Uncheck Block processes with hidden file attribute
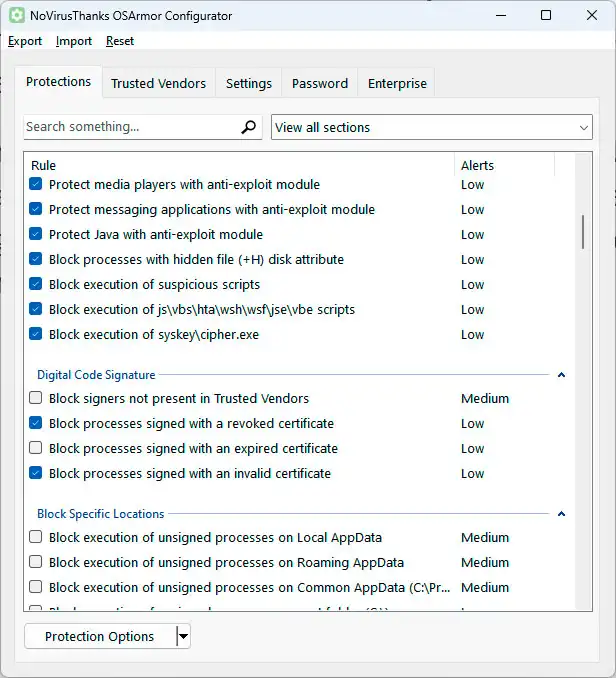 (x=35, y=259)
